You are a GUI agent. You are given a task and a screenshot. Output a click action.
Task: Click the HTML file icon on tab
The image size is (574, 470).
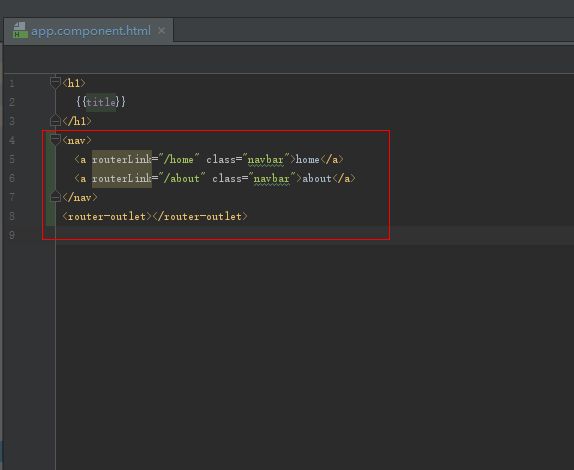pos(20,30)
